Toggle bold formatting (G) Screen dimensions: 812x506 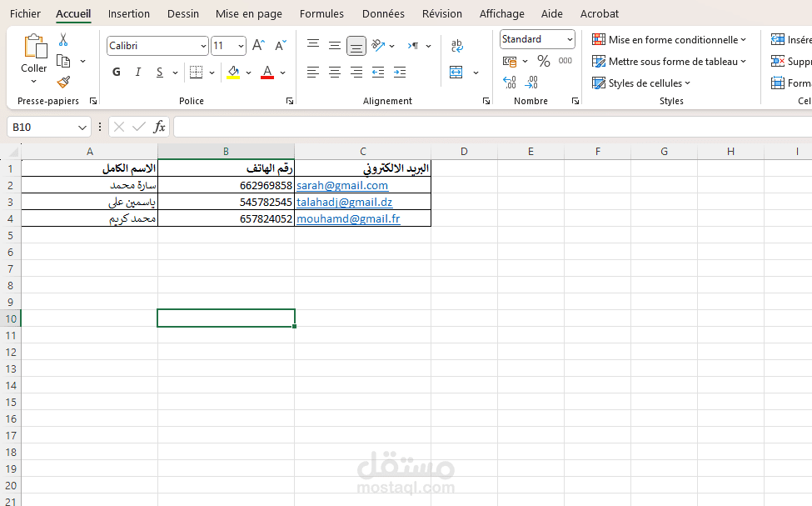117,72
